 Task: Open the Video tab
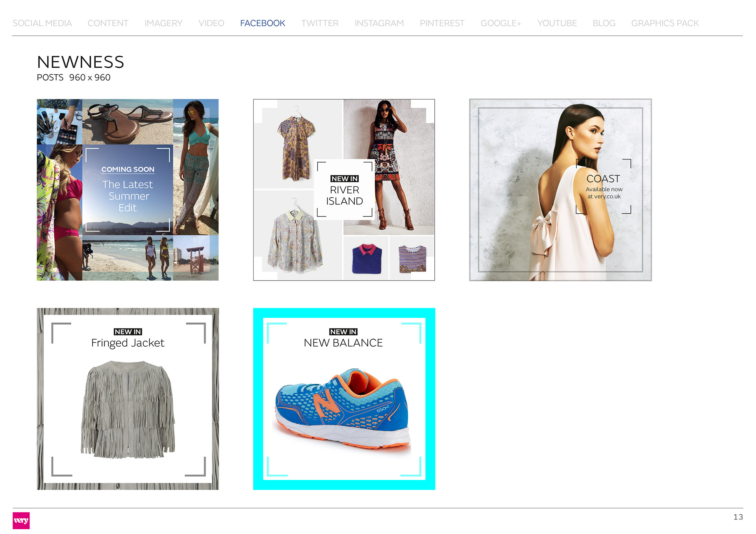[211, 23]
